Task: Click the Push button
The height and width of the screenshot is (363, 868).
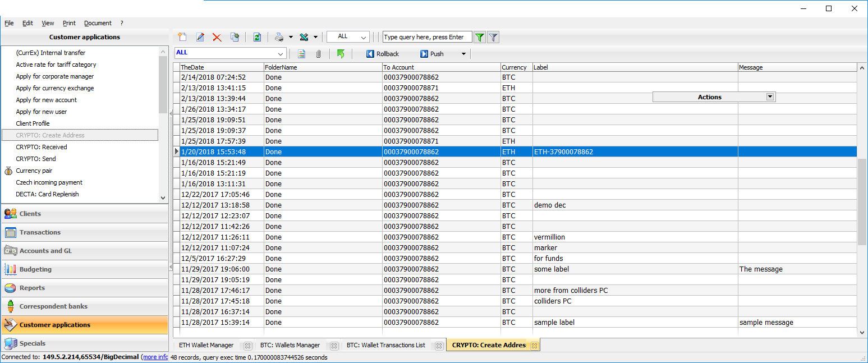Action: click(x=431, y=54)
